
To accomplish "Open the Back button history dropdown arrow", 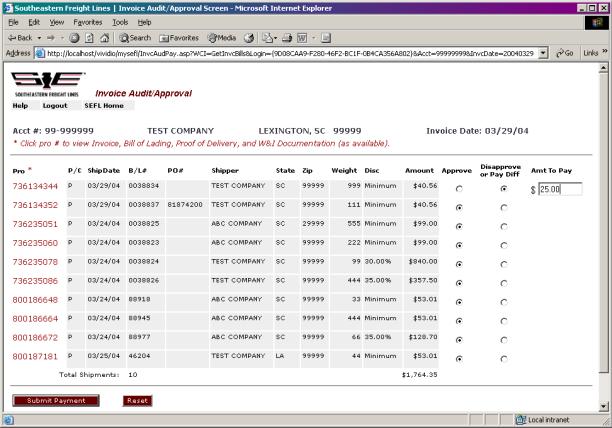I will point(36,37).
